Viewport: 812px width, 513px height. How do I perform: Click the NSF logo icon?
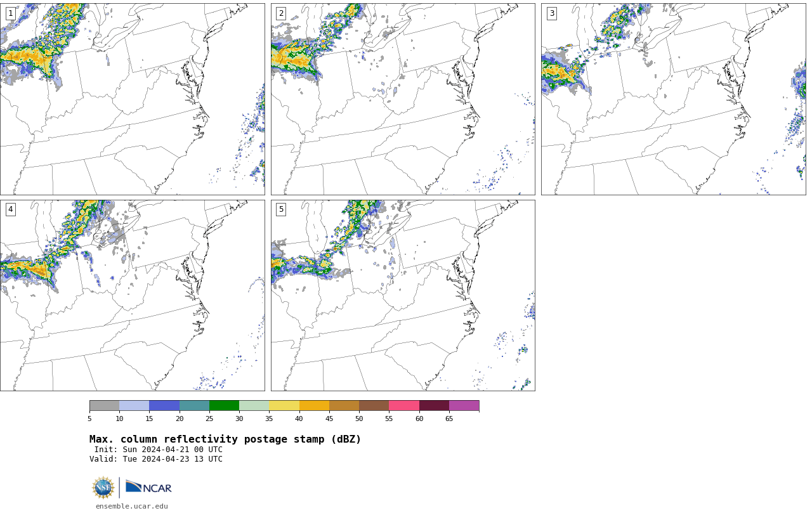pos(103,488)
